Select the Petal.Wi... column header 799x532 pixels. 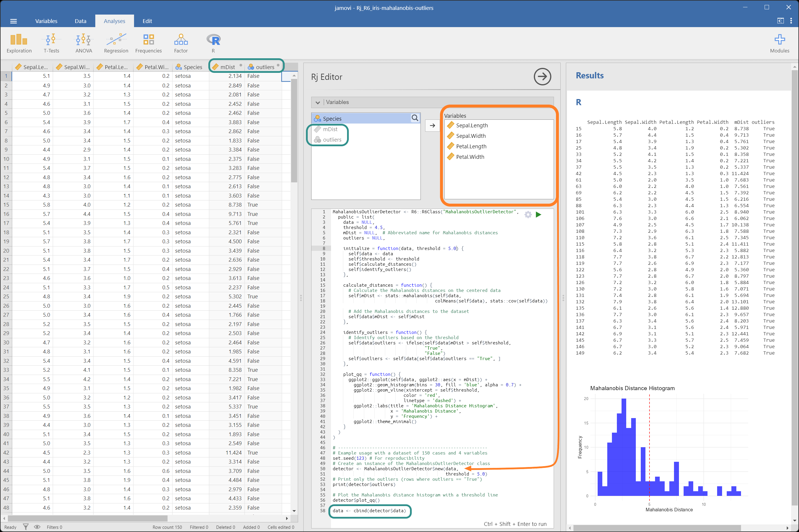pyautogui.click(x=153, y=67)
